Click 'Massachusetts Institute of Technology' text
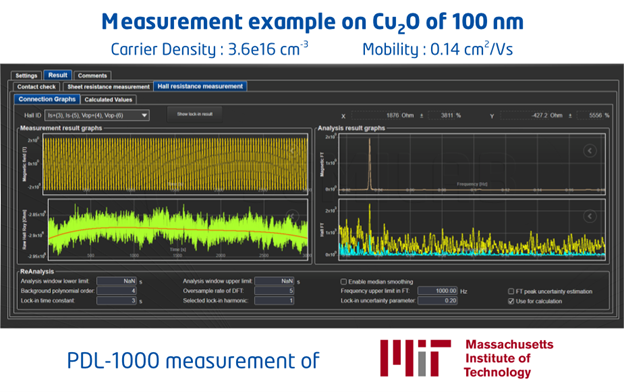624x392 pixels. pos(509,358)
